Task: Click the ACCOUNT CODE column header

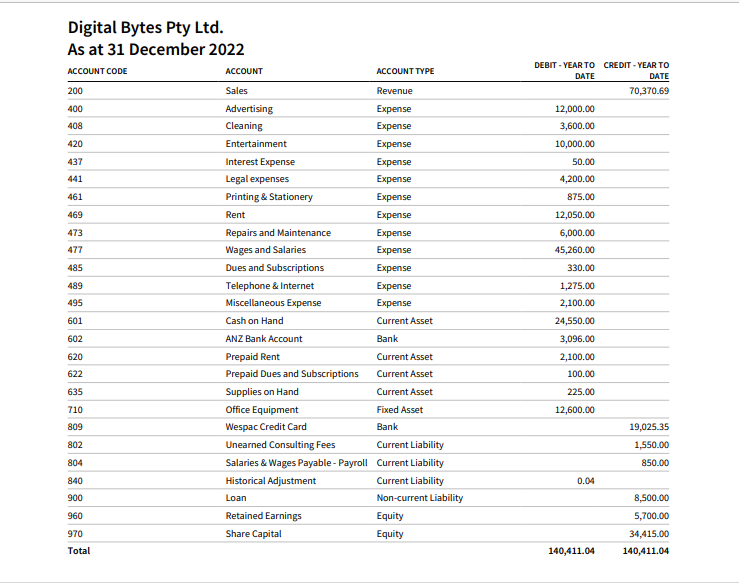Action: point(97,71)
